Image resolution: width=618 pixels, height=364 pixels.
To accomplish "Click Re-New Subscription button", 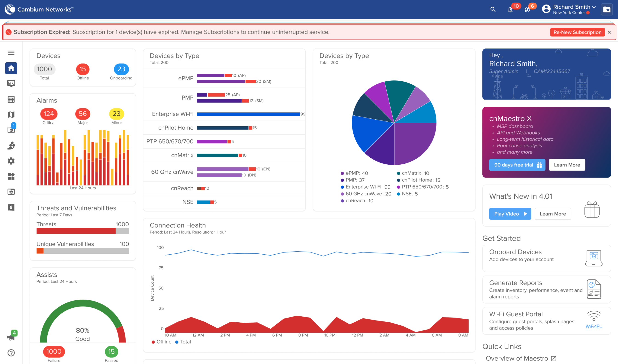I will pyautogui.click(x=577, y=32).
